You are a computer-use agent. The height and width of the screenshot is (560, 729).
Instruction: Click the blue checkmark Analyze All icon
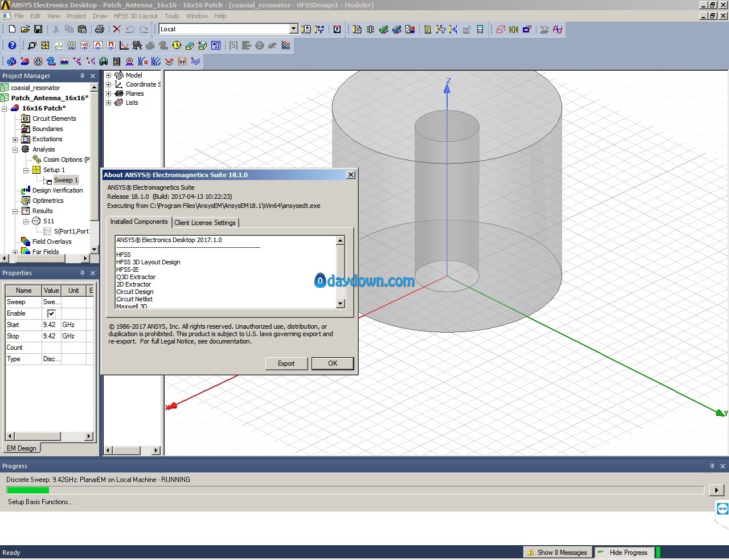coord(396,29)
